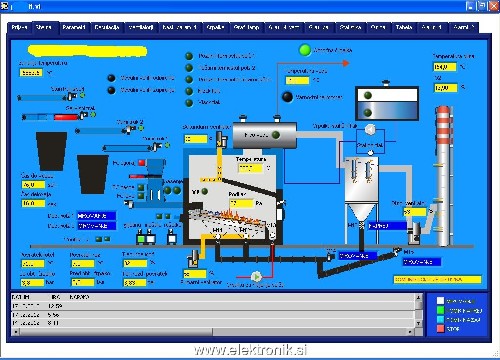Screen dimensions: 500x360
Task: Click the large black lamp beside the red pipe
Action: 287,97
